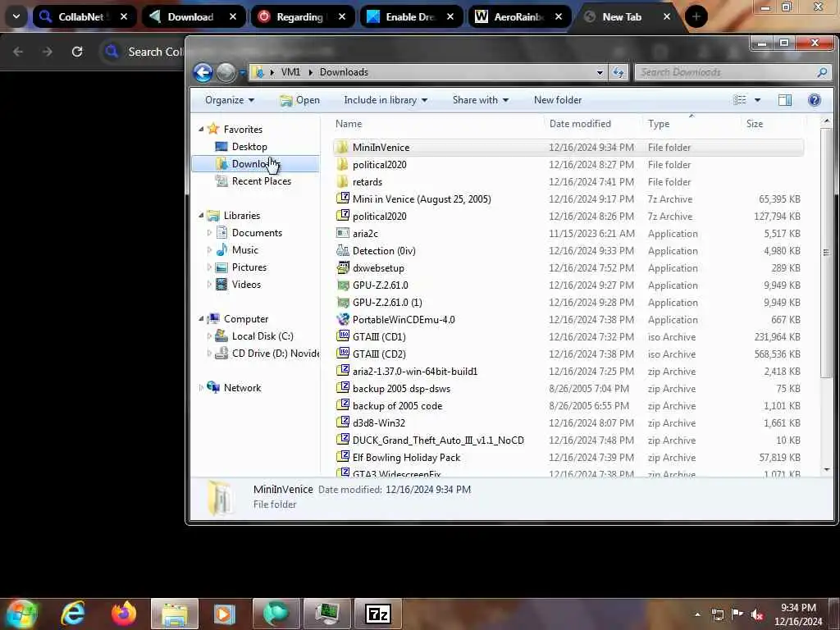Launch Internet Explorer from taskbar
This screenshot has height=630, width=840.
point(73,614)
